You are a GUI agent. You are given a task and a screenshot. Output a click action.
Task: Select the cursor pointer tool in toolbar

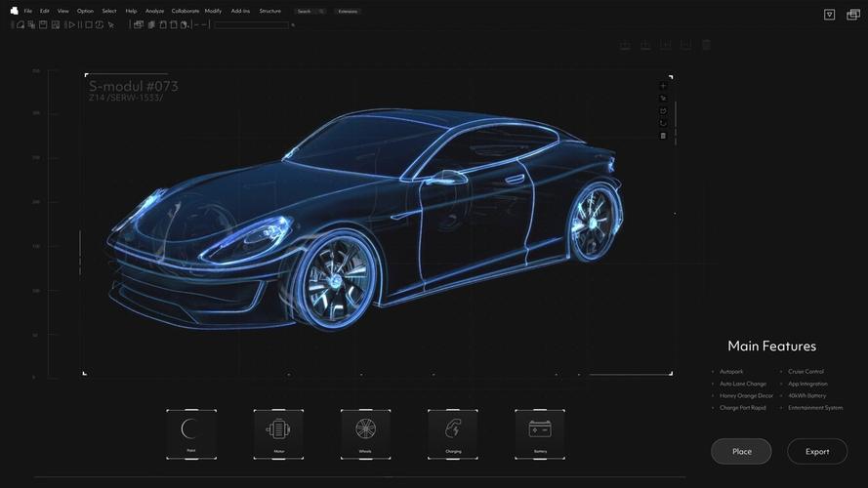coord(111,25)
